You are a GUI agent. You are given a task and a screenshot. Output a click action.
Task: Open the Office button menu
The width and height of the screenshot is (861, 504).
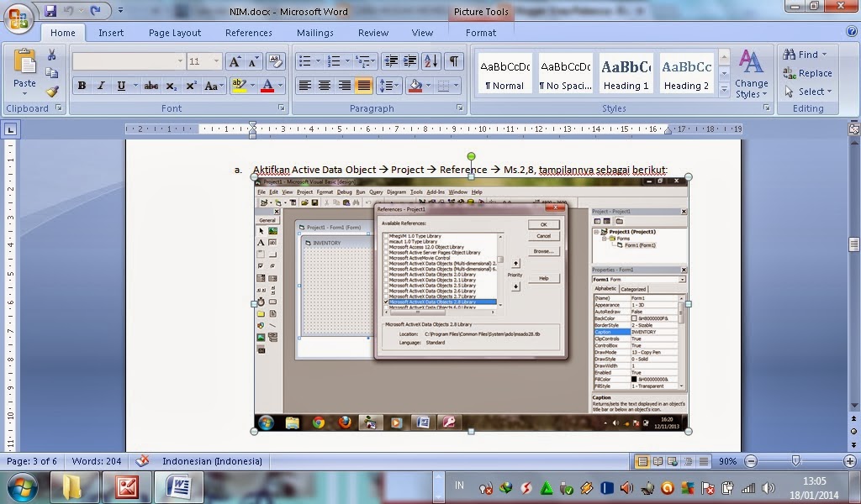[18, 18]
